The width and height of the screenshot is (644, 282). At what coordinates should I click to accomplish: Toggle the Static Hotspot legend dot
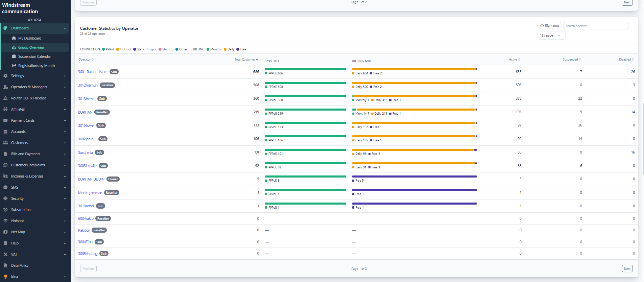pyautogui.click(x=135, y=49)
